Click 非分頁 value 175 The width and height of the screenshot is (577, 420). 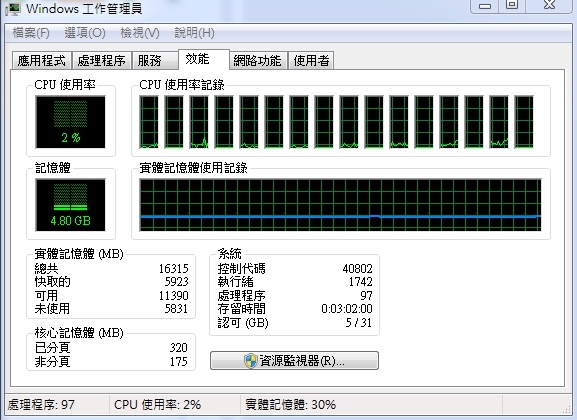tap(178, 361)
